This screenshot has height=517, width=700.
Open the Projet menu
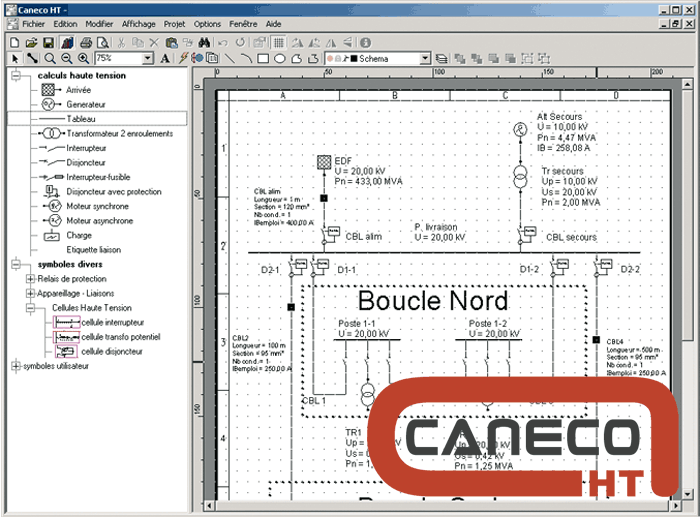click(x=174, y=24)
